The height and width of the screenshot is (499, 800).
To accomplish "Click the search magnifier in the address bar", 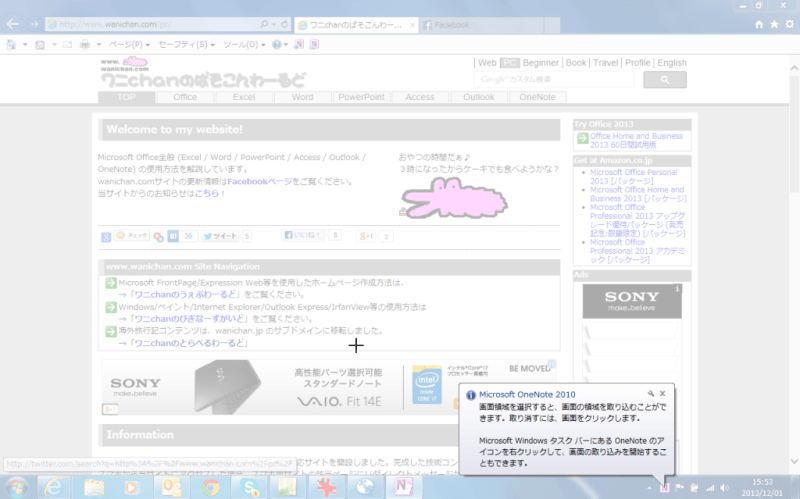I will (x=264, y=24).
